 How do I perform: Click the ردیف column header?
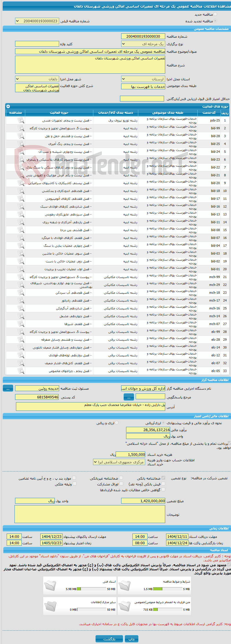[x=225, y=113]
